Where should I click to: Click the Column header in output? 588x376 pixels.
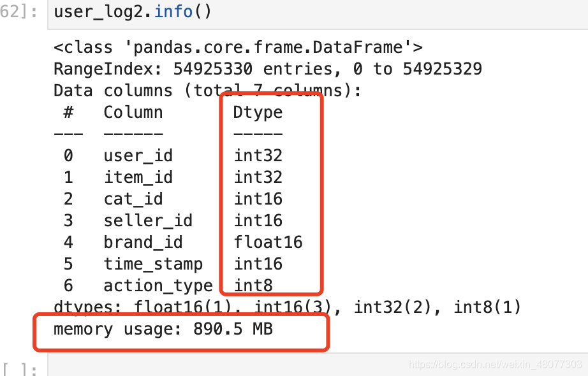point(133,113)
